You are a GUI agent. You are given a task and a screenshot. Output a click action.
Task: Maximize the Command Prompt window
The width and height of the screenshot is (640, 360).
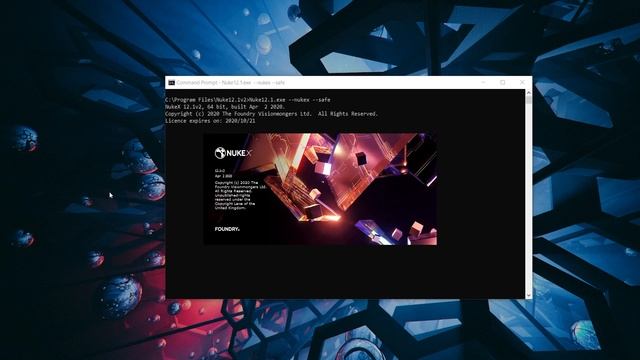[502, 82]
